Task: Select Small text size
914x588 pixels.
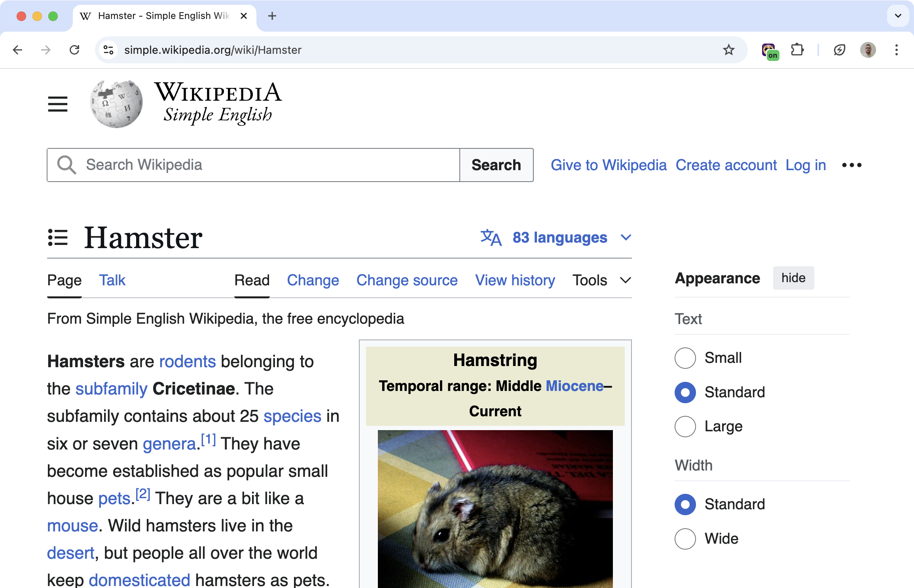Action: [685, 358]
